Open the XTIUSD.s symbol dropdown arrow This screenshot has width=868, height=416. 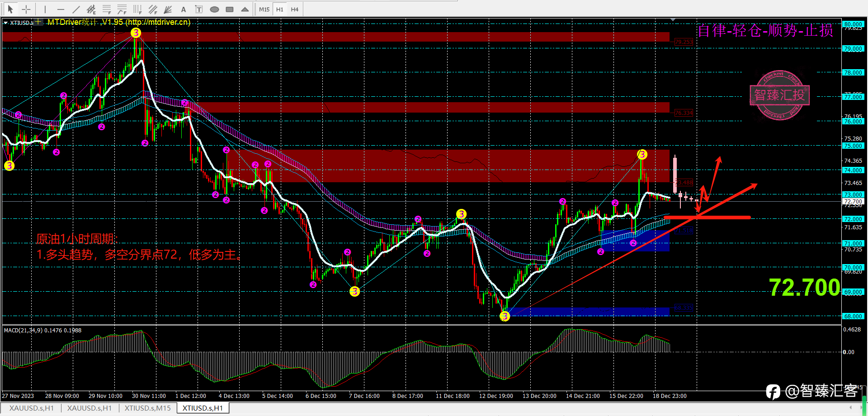pyautogui.click(x=5, y=23)
